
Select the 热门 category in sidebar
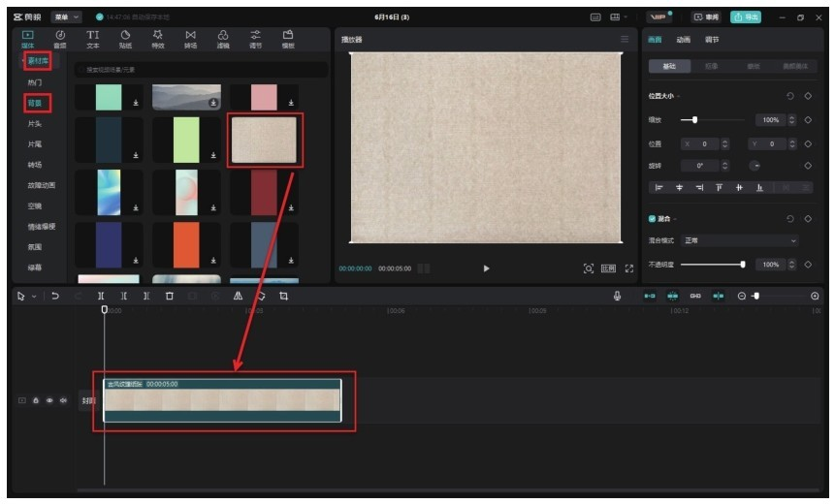[x=35, y=82]
